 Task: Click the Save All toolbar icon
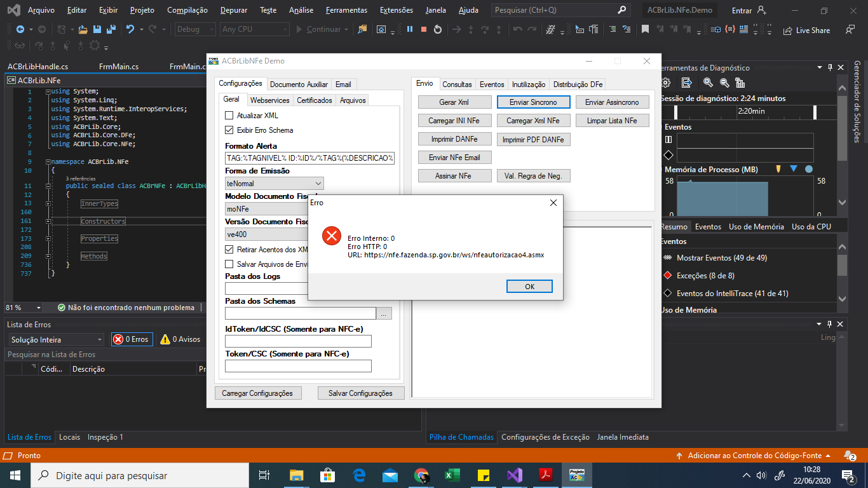pos(111,29)
